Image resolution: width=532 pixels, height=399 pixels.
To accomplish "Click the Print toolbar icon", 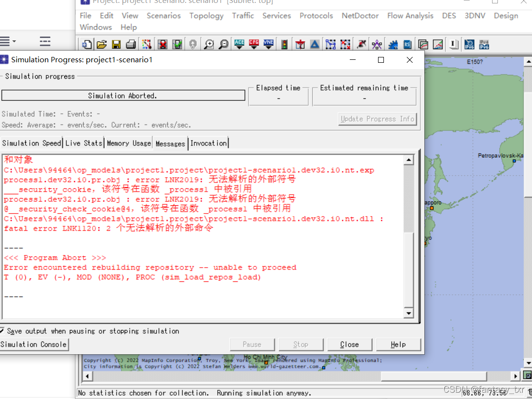I will point(131,44).
